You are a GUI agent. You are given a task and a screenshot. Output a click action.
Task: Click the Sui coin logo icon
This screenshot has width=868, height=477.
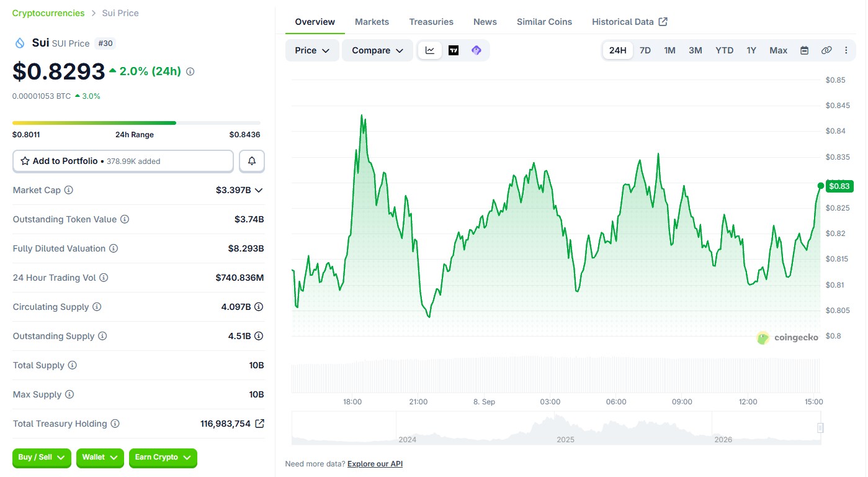tap(20, 43)
